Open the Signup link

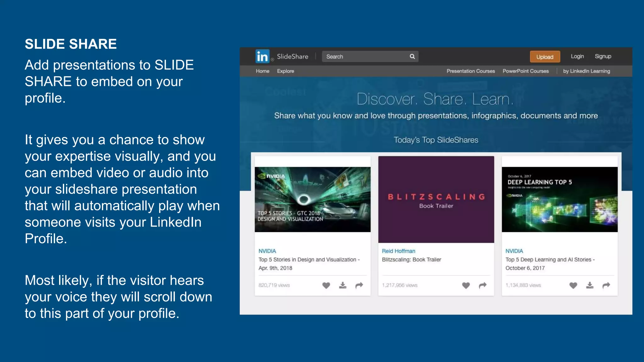pyautogui.click(x=603, y=56)
